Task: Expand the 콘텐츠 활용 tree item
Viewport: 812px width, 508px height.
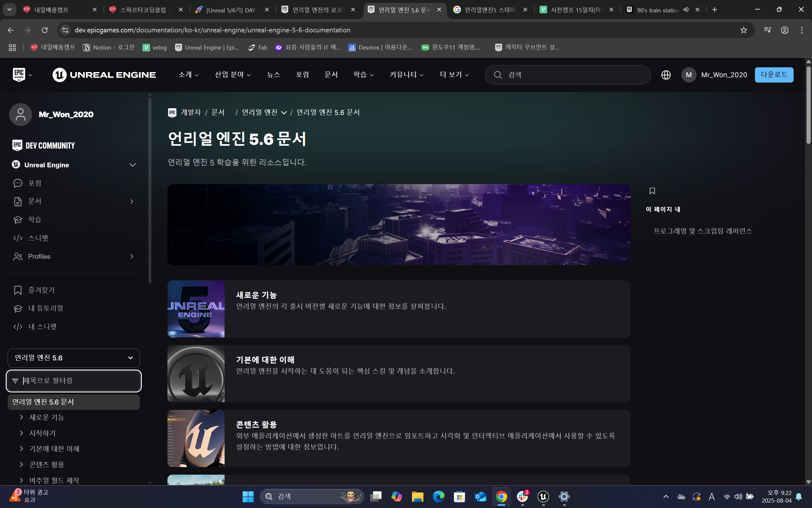Action: click(22, 464)
